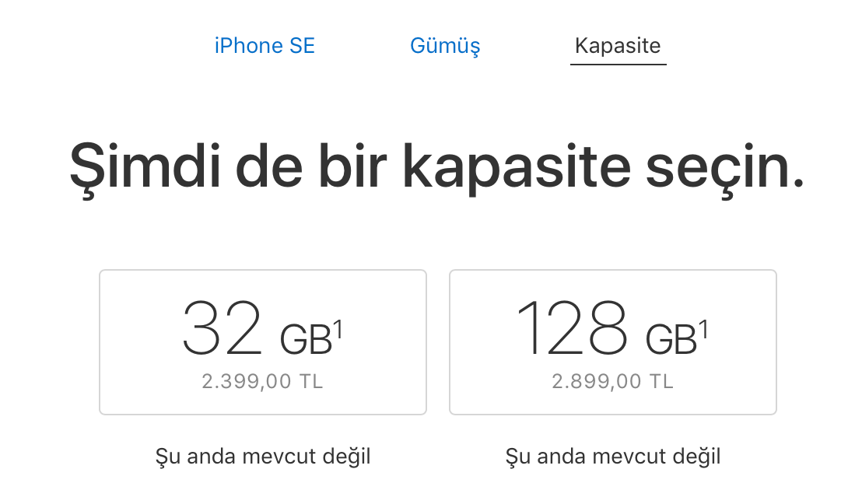The width and height of the screenshot is (848, 504).
Task: Click the GB label next to 32
Action: click(305, 338)
